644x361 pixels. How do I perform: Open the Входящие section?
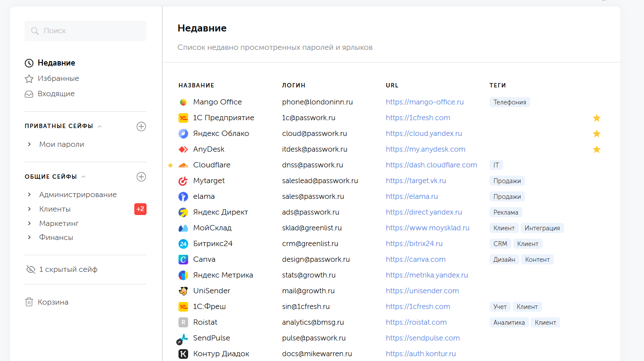56,94
